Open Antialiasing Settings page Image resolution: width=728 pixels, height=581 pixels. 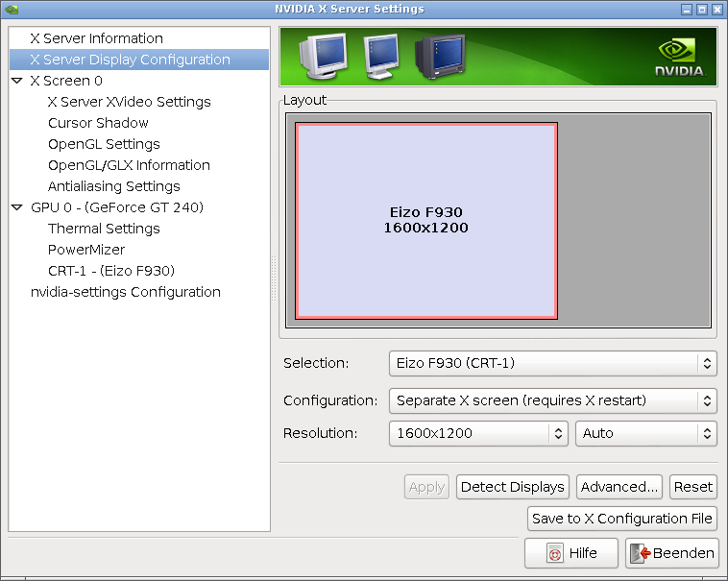click(113, 186)
